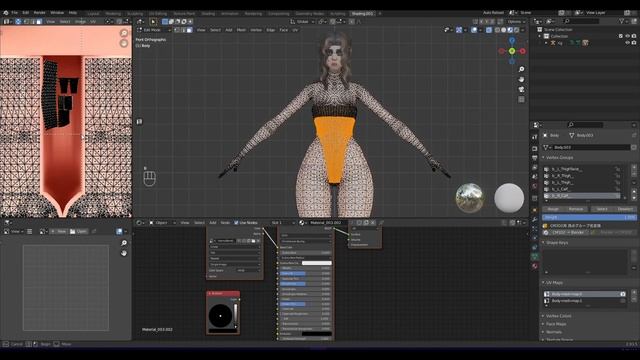Click the UV editor zoom magnifier icon
The image size is (640, 360).
pyautogui.click(x=124, y=33)
